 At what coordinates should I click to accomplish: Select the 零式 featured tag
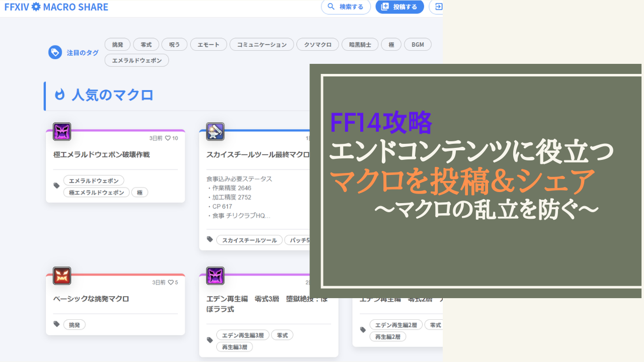coord(146,44)
